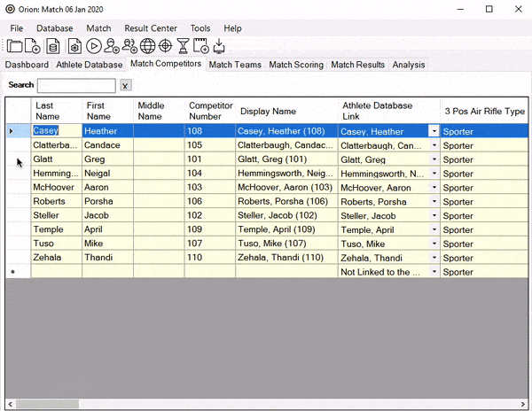
Task: Click the open folder icon in toolbar
Action: point(15,46)
